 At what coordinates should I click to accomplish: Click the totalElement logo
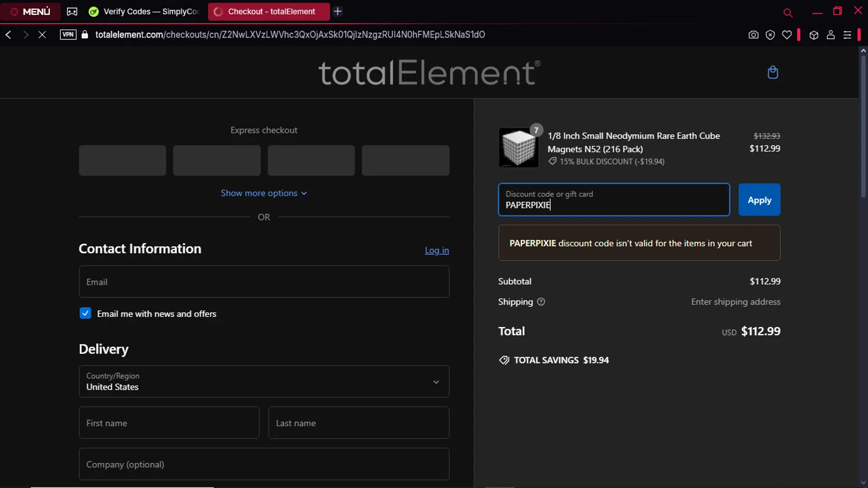click(x=429, y=72)
